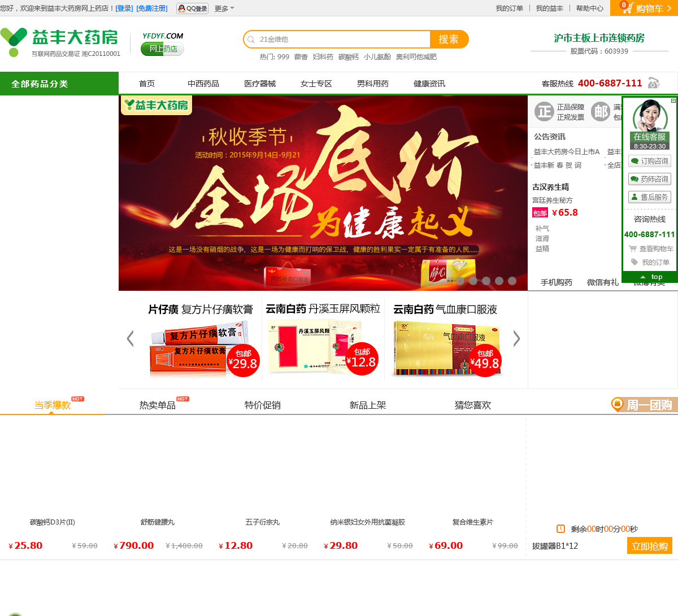Open product 舒筋健腰丸
Screen dimensions: 678x616
(158, 522)
